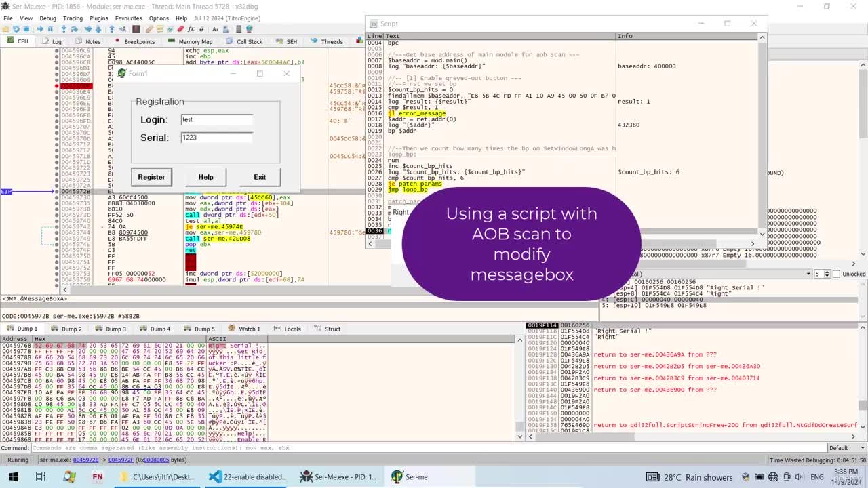Toggle breakpoint dot at address 00459749
Viewport: 868px width, 488px height.
coord(56,239)
